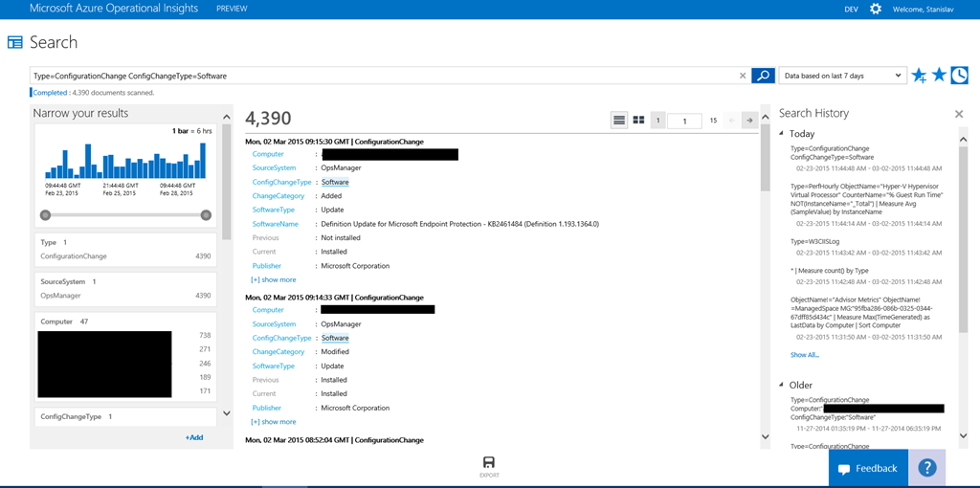Click +Add in narrow results panel
Viewport: 980px width, 488px height.
pyautogui.click(x=194, y=437)
